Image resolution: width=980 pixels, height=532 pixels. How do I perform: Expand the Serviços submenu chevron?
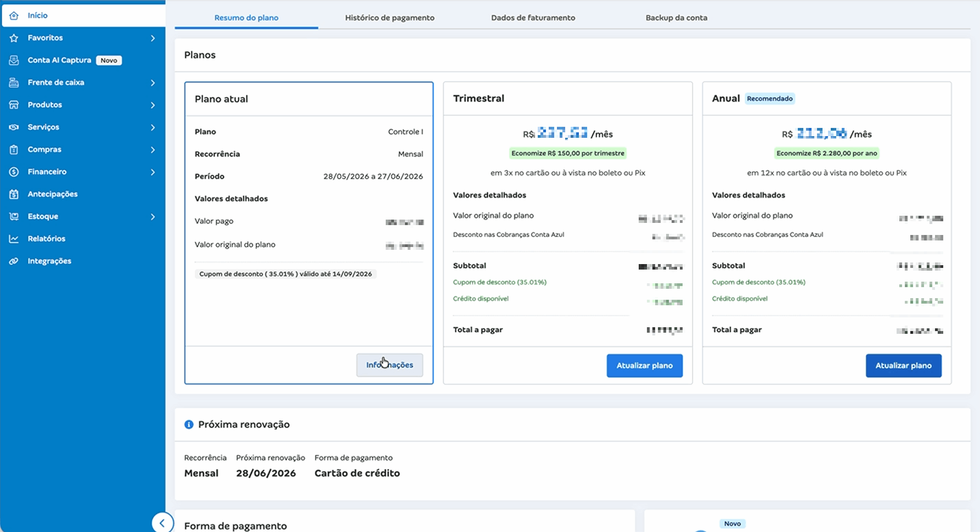[x=153, y=127]
